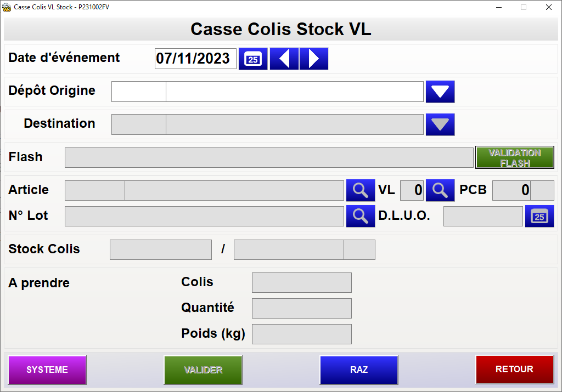The height and width of the screenshot is (392, 562).
Task: Open the event date calendar picker
Action: point(253,59)
